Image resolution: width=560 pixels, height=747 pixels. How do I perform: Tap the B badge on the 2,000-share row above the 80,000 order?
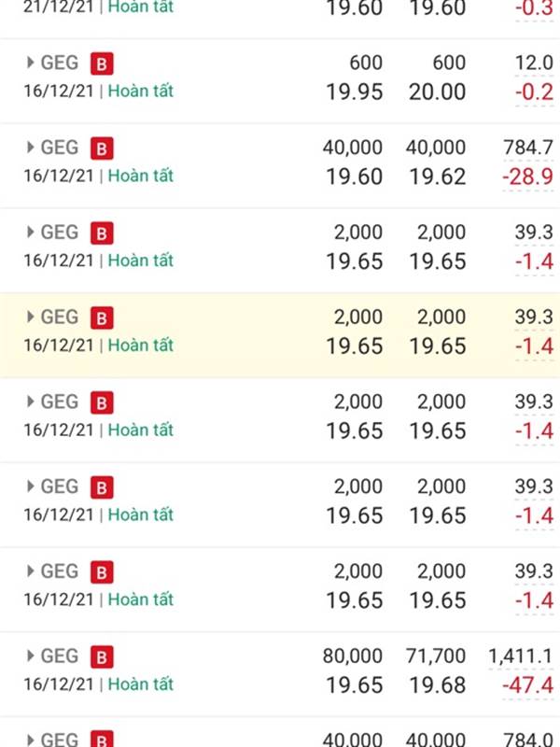pyautogui.click(x=102, y=572)
